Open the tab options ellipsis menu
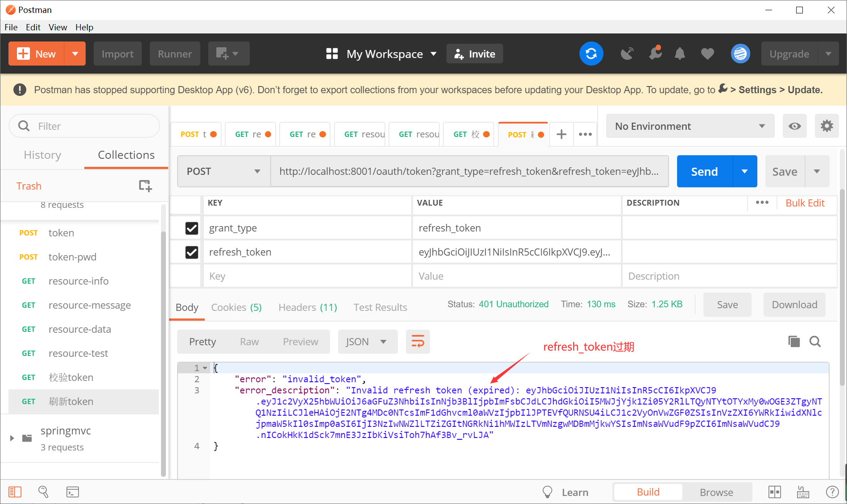The image size is (847, 504). click(585, 134)
